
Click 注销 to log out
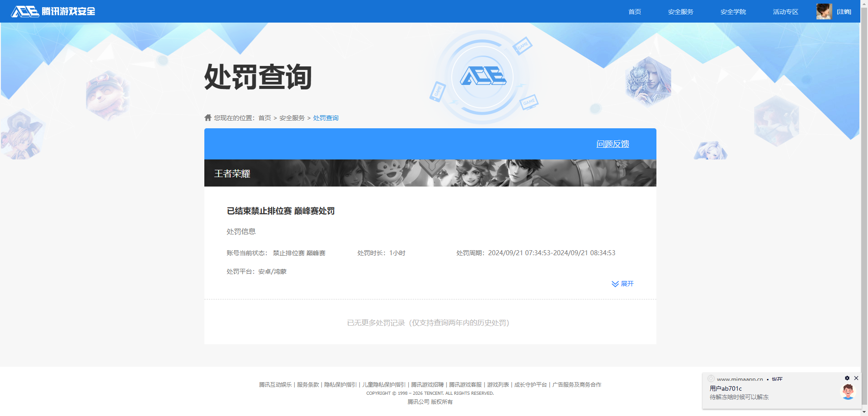tap(844, 11)
